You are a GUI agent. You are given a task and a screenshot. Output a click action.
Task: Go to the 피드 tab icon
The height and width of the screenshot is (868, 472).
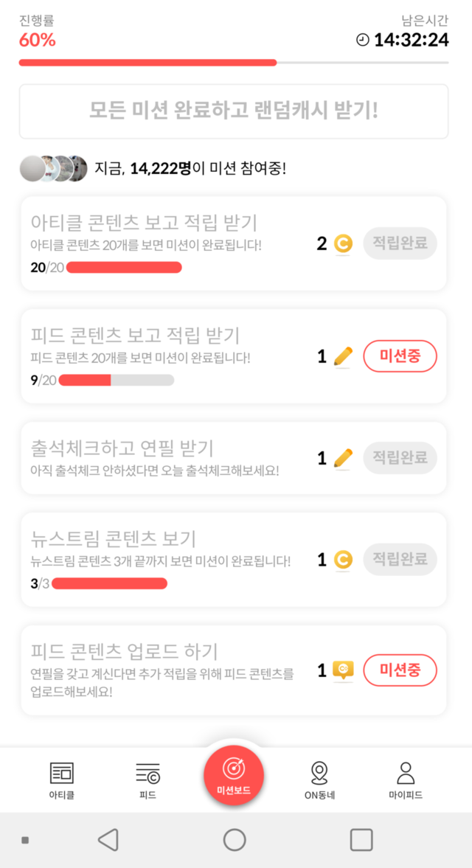pos(147,774)
